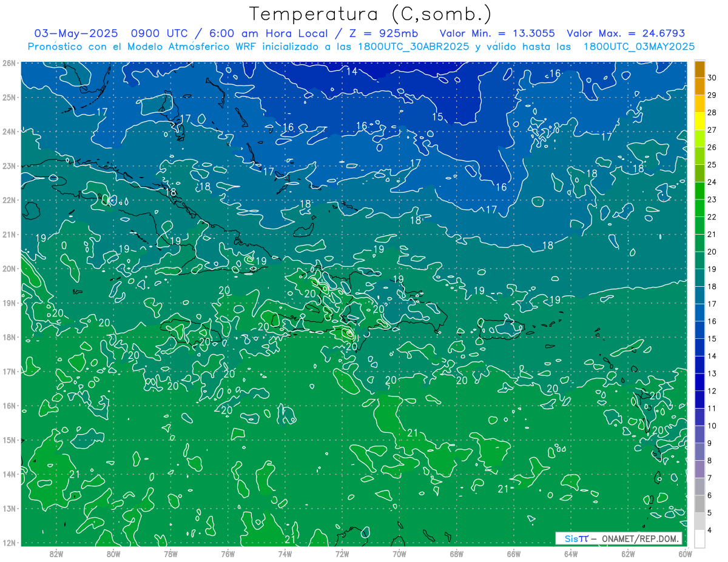Click the '14' contour label on map
This screenshot has height=562, width=728.
pos(352,72)
